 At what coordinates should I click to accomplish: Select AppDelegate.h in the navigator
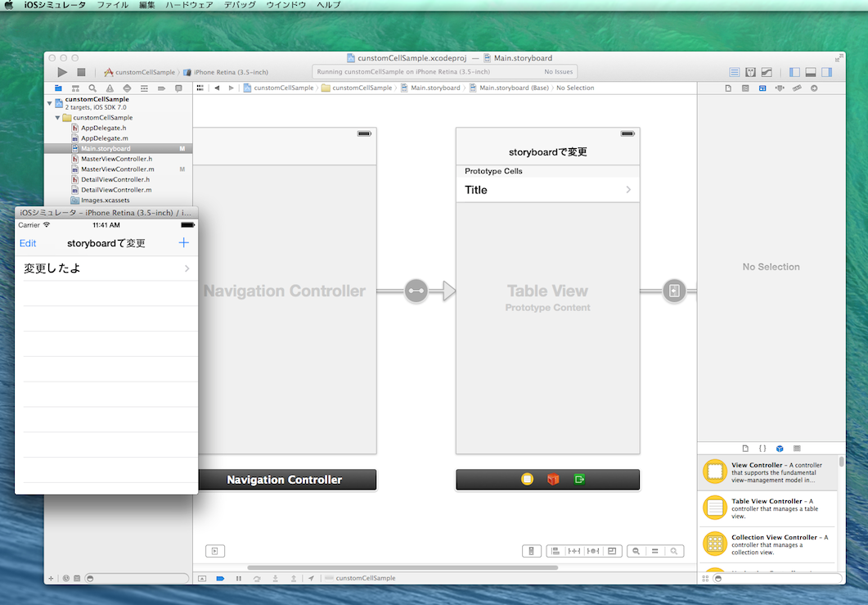[x=103, y=128]
